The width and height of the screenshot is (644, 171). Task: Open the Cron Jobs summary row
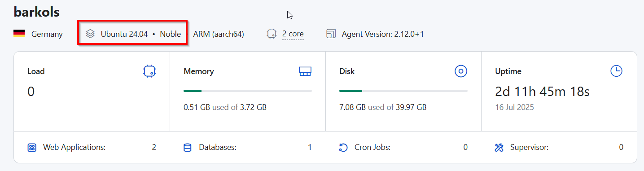pyautogui.click(x=403, y=147)
